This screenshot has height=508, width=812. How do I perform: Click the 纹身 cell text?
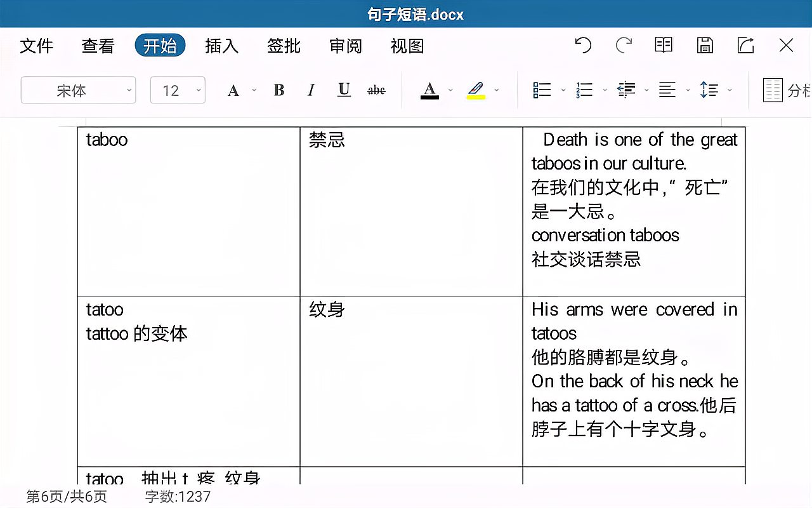click(x=327, y=310)
